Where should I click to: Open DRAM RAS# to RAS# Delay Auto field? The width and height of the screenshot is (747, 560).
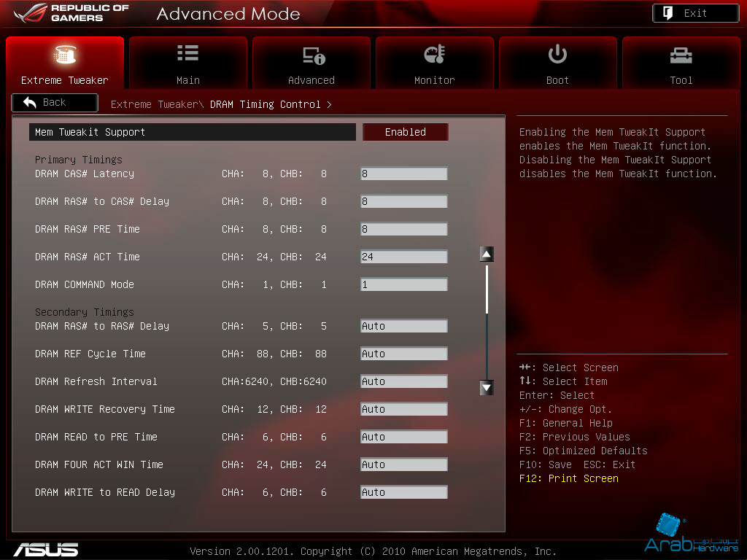click(404, 326)
